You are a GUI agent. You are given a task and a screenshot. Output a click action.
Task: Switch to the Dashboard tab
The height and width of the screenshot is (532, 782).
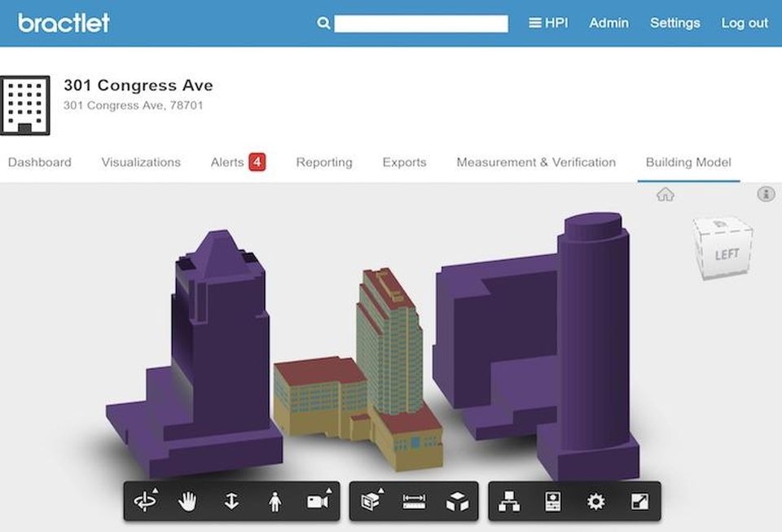[40, 162]
